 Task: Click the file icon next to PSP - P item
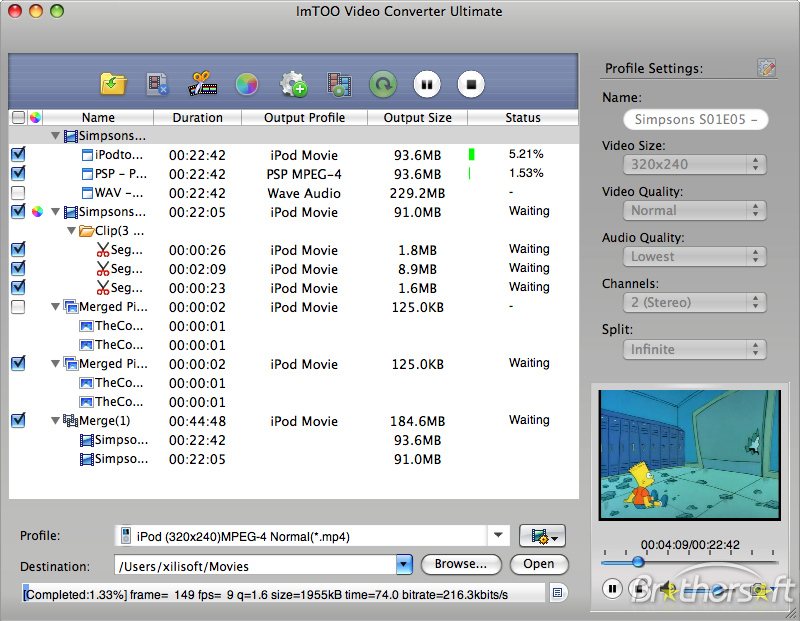87,174
